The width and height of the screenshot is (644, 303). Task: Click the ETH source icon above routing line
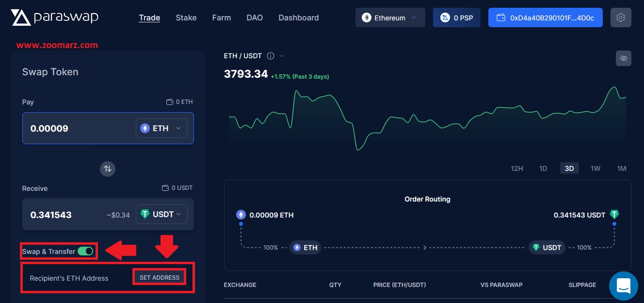[x=241, y=215]
